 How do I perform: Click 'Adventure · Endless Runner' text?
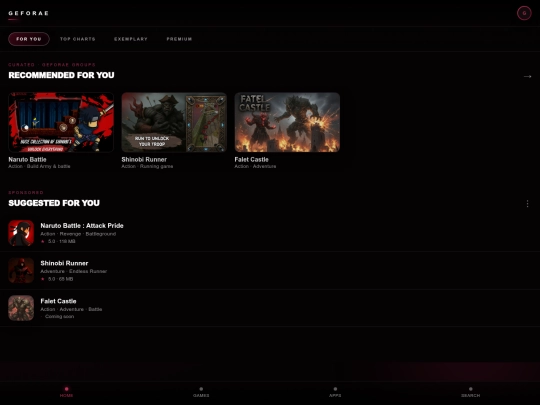click(x=74, y=271)
